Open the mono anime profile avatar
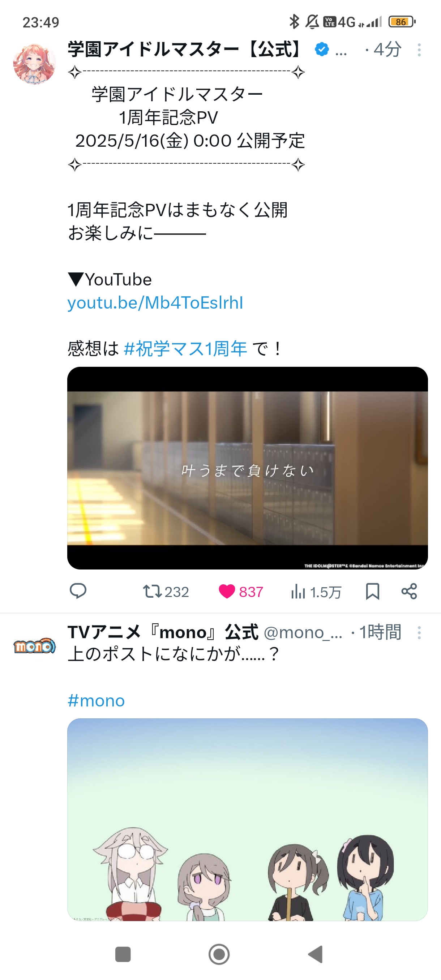The width and height of the screenshot is (441, 980). point(34,646)
